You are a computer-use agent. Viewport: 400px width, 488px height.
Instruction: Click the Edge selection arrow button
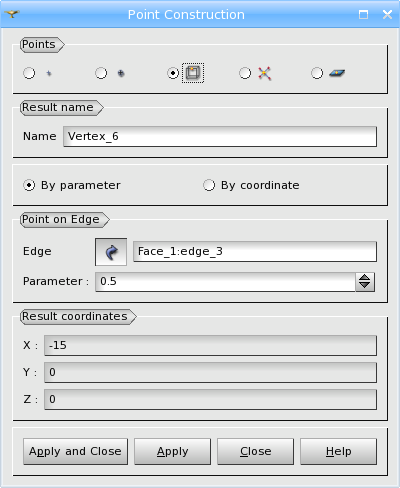tap(111, 252)
